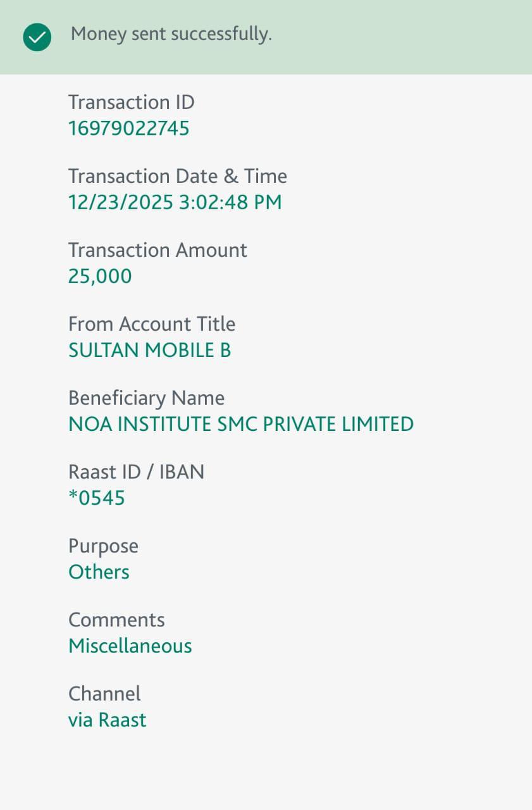
Task: Select the Miscellaneous comment text
Action: 130,646
